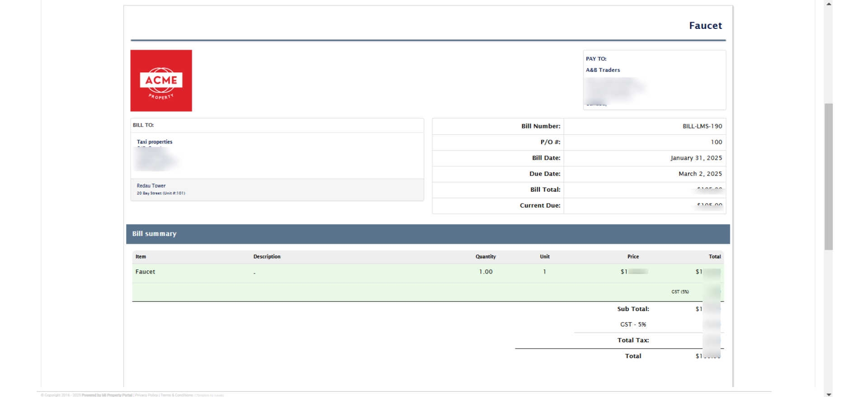Click the Due Date: label

tap(545, 174)
